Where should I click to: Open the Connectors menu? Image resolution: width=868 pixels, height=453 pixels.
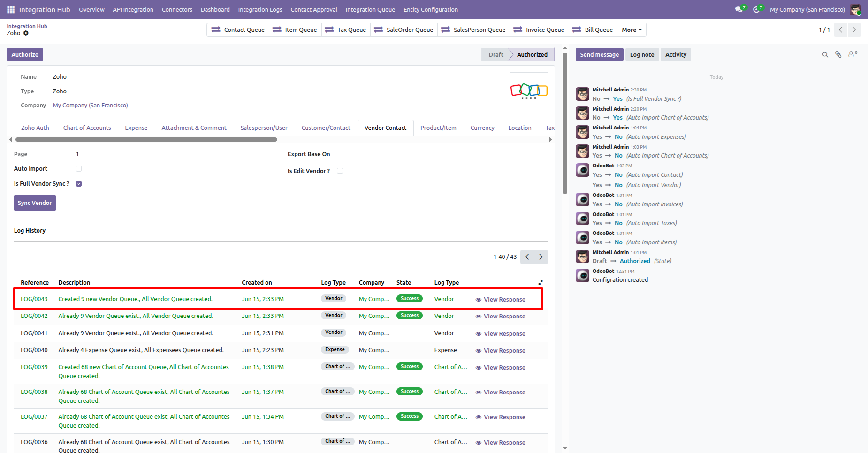click(x=177, y=9)
